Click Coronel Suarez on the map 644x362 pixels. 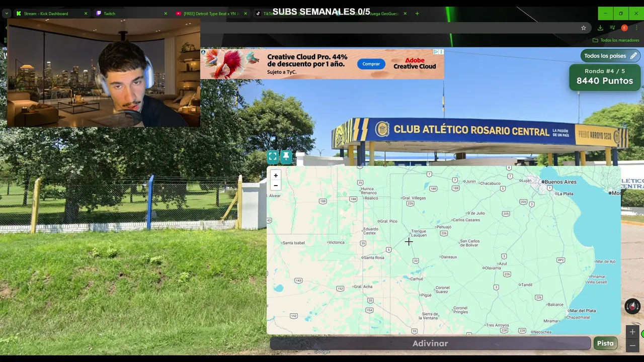point(442,290)
